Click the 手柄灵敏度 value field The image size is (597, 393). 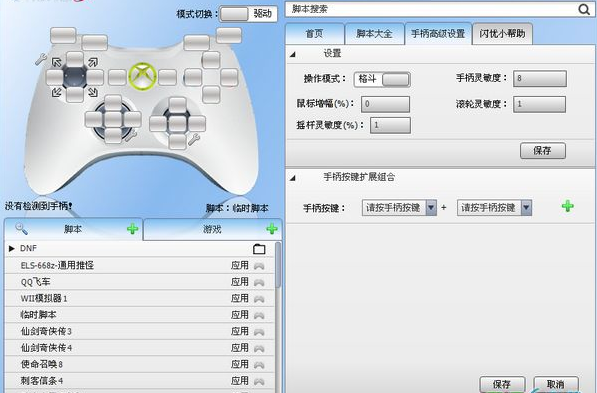(x=540, y=79)
